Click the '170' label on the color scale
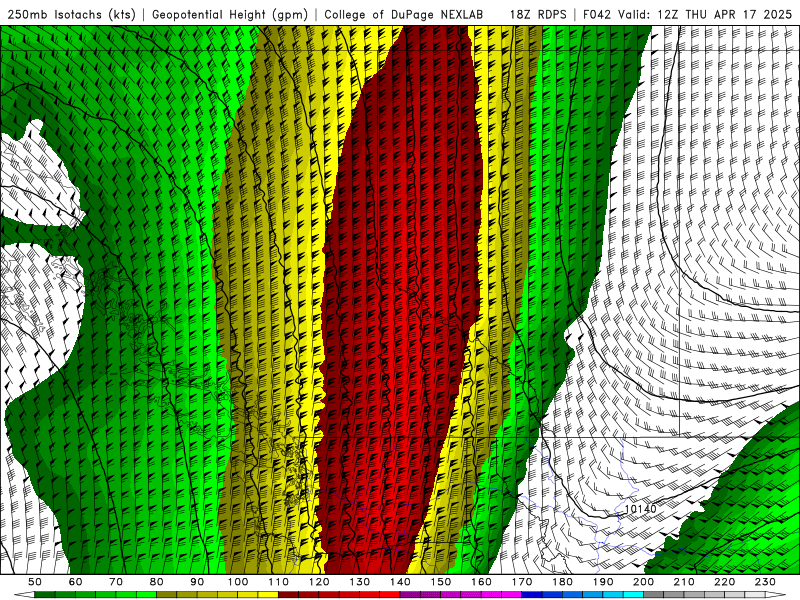The height and width of the screenshot is (600, 800). pyautogui.click(x=522, y=582)
